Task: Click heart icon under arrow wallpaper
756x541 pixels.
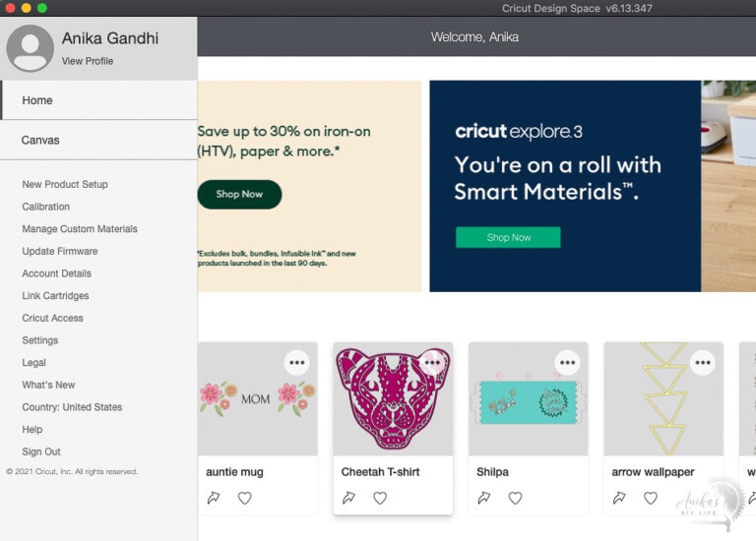Action: point(651,498)
